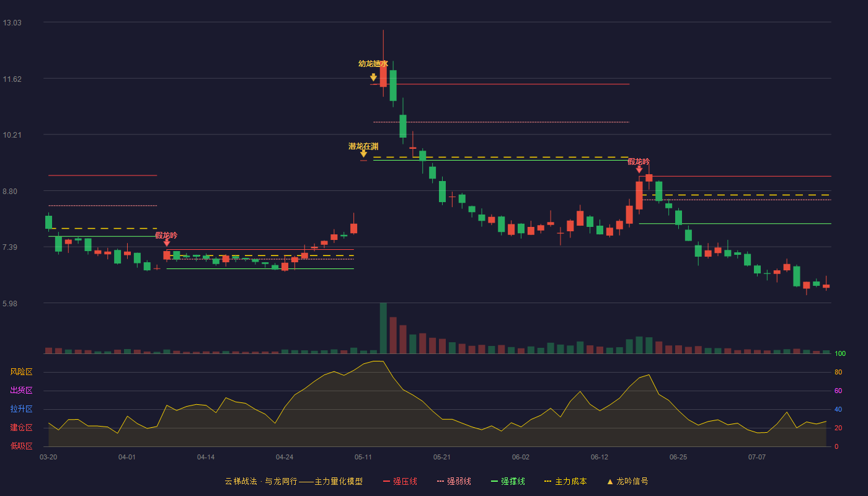Click the 出货区 zone label

(21, 391)
